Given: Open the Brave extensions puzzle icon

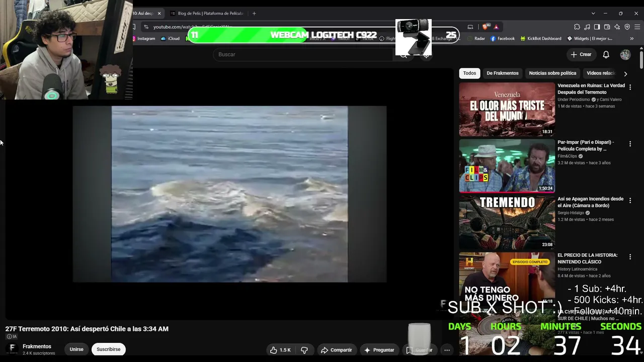Looking at the screenshot, I should click(577, 27).
